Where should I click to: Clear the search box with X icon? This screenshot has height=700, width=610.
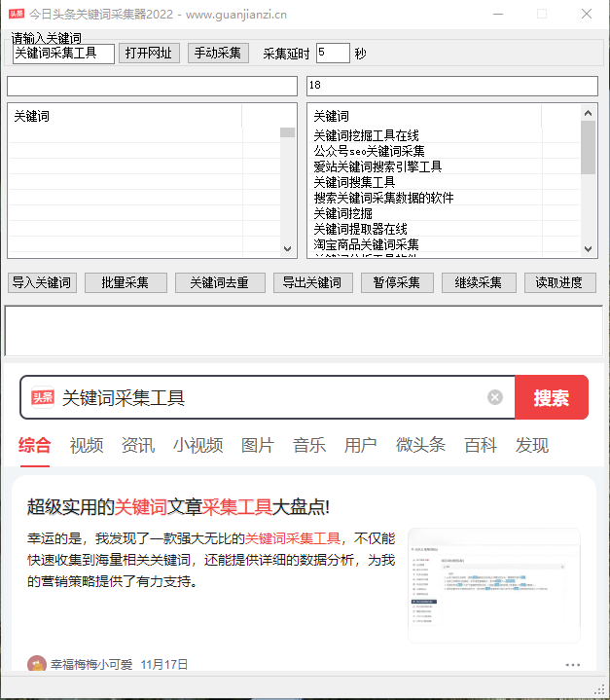(495, 397)
